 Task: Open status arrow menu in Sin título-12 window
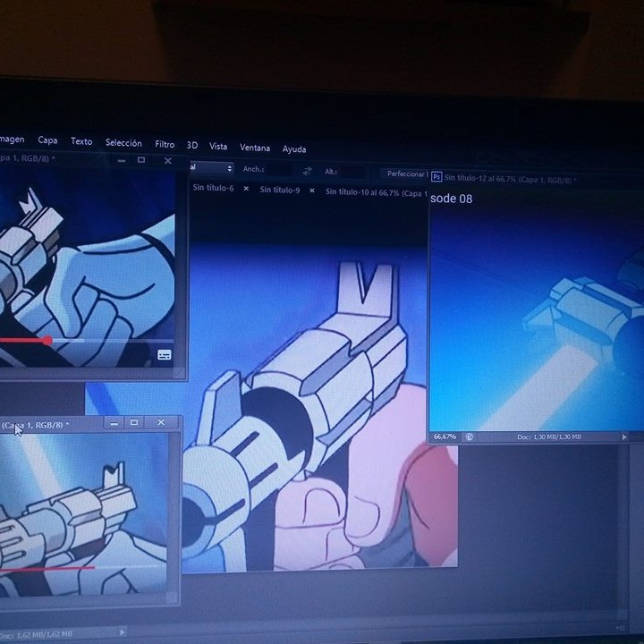(x=624, y=437)
